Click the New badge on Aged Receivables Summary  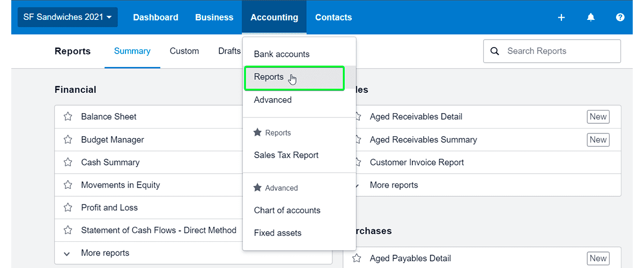598,139
